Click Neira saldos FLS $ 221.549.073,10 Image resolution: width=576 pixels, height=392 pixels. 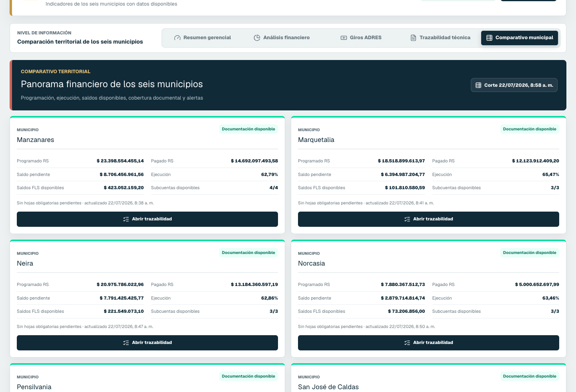(x=124, y=311)
